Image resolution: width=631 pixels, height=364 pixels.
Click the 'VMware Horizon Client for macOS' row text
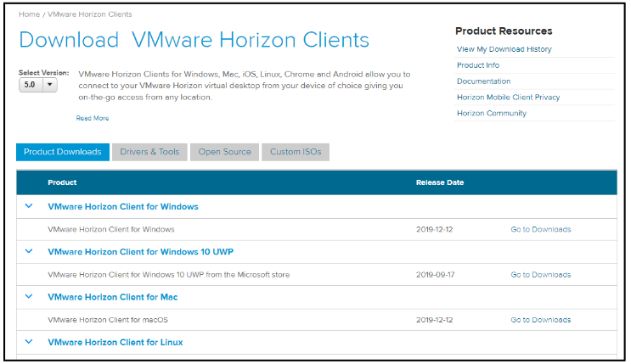[108, 320]
